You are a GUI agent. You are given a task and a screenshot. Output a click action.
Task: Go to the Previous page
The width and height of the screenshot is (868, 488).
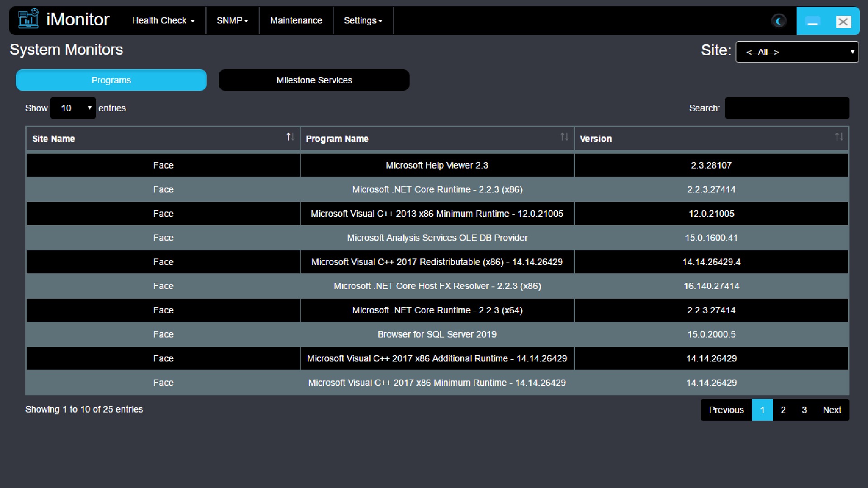pyautogui.click(x=726, y=410)
